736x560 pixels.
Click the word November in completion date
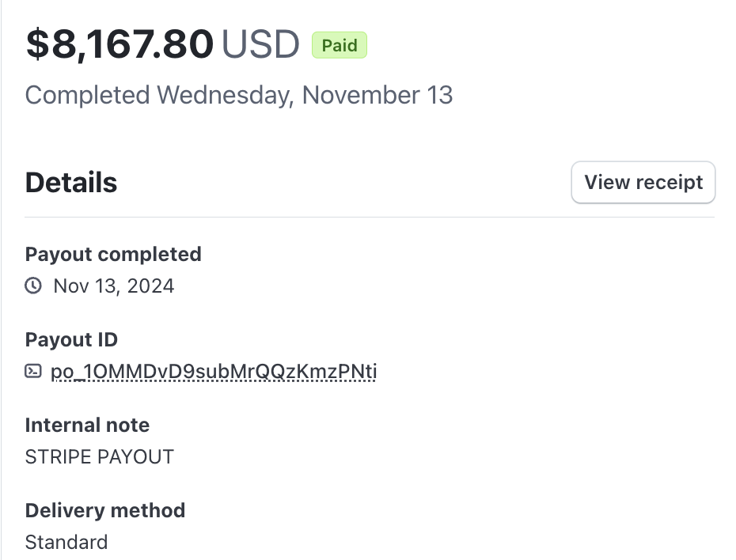(361, 95)
